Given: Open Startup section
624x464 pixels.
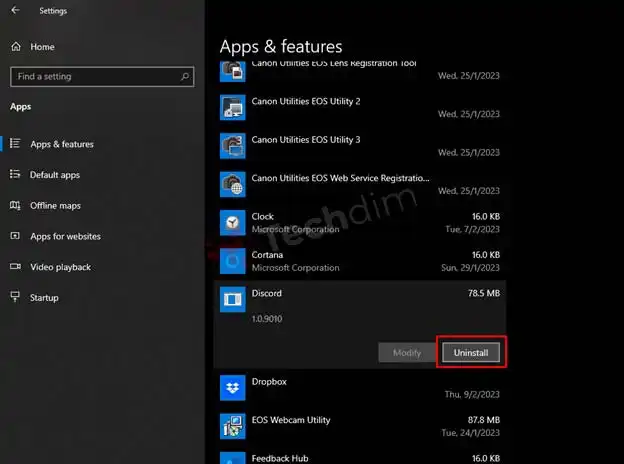Looking at the screenshot, I should (x=102, y=298).
